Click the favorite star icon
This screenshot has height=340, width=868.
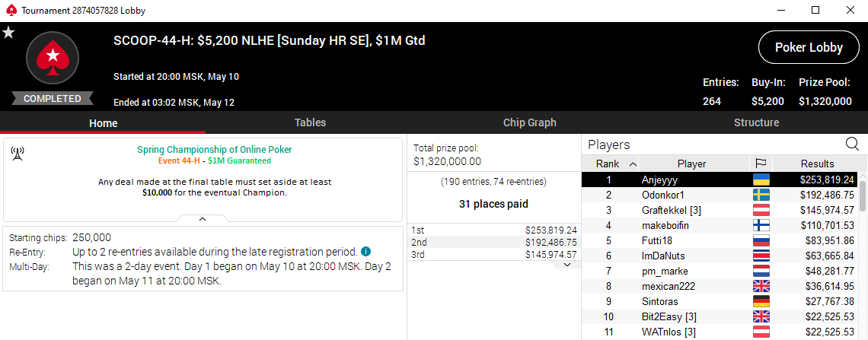(8, 32)
